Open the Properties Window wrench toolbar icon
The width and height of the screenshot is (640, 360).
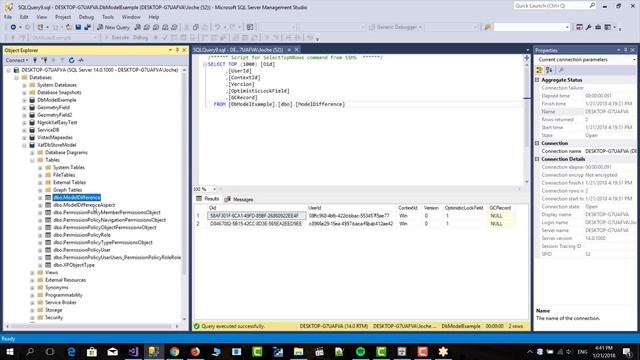588,27
